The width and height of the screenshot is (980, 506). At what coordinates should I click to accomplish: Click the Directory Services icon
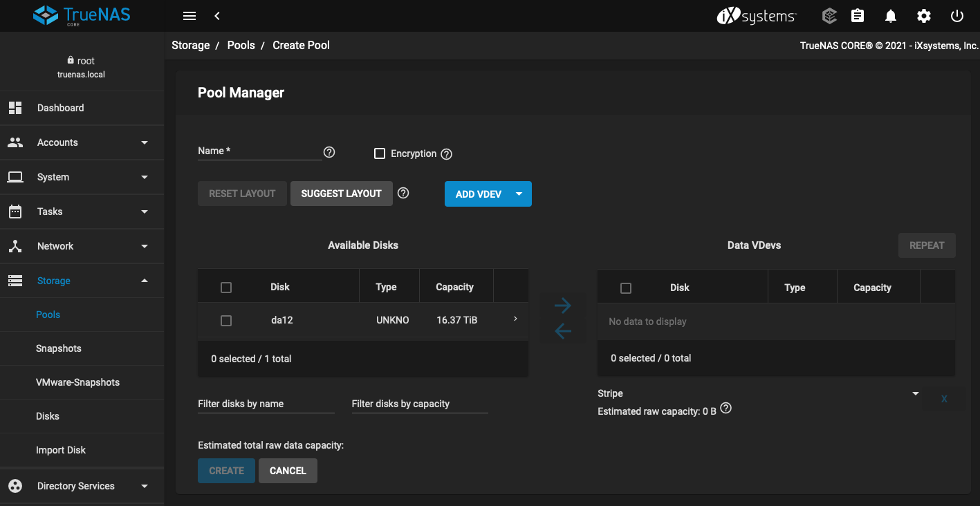tap(15, 486)
